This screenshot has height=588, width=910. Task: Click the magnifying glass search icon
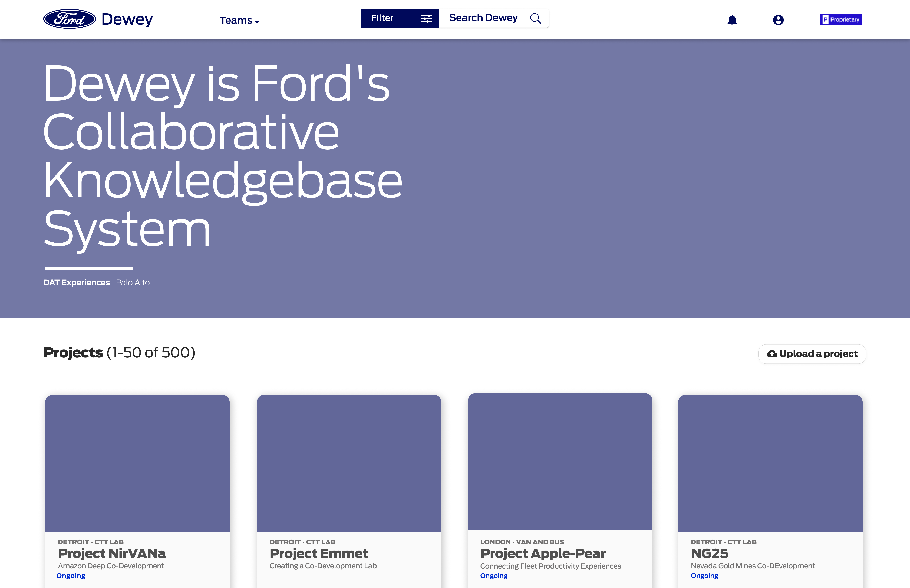coord(535,18)
